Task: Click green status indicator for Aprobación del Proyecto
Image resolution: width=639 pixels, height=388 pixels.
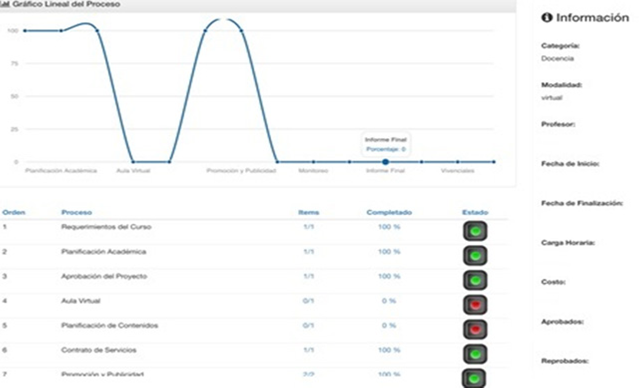Action: tap(475, 280)
